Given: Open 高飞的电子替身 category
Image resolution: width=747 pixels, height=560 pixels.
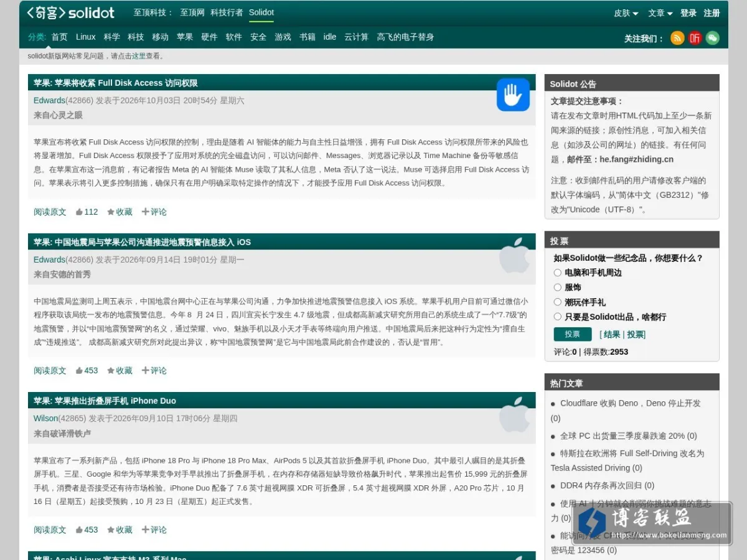Looking at the screenshot, I should pos(405,37).
